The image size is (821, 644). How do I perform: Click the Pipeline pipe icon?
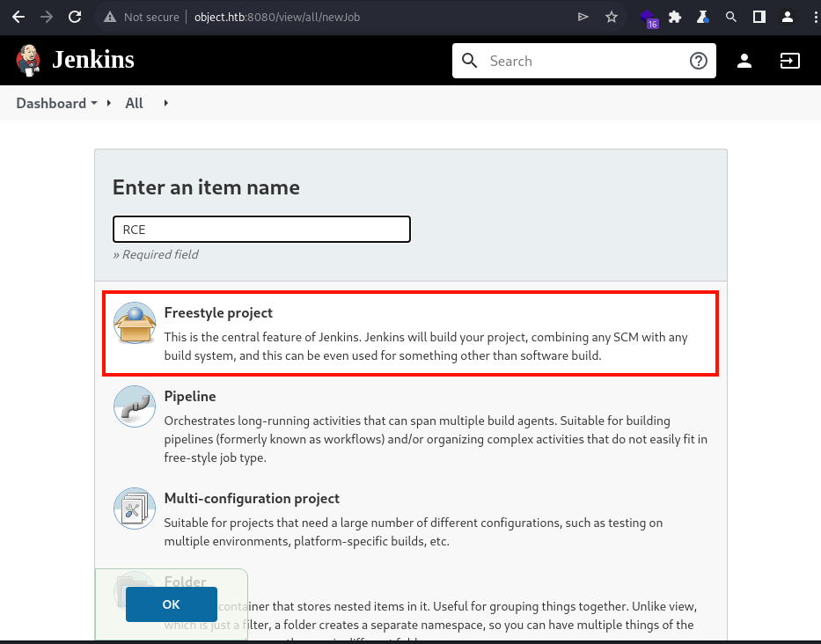pyautogui.click(x=135, y=406)
